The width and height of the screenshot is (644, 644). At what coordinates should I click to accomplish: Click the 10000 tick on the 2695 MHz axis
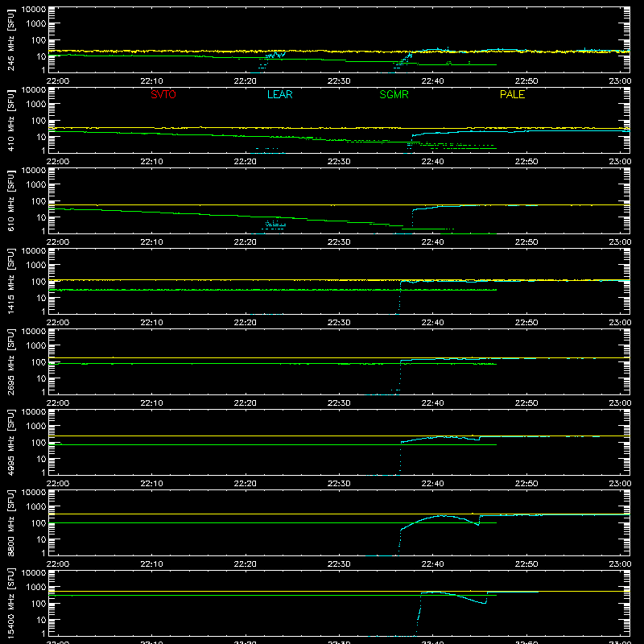pos(34,332)
